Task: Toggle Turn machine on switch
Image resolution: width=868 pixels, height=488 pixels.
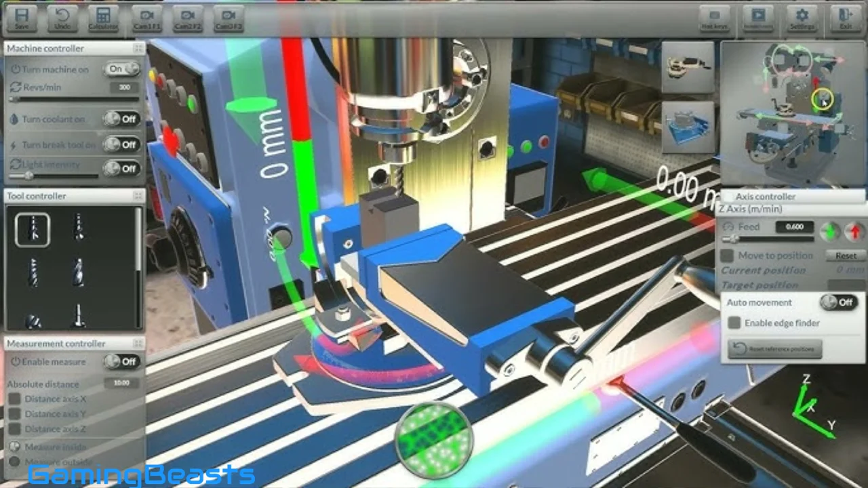Action: tap(122, 68)
